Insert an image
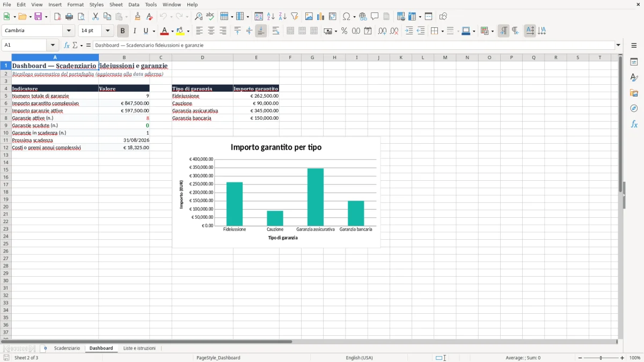This screenshot has height=362, width=644. click(309, 17)
